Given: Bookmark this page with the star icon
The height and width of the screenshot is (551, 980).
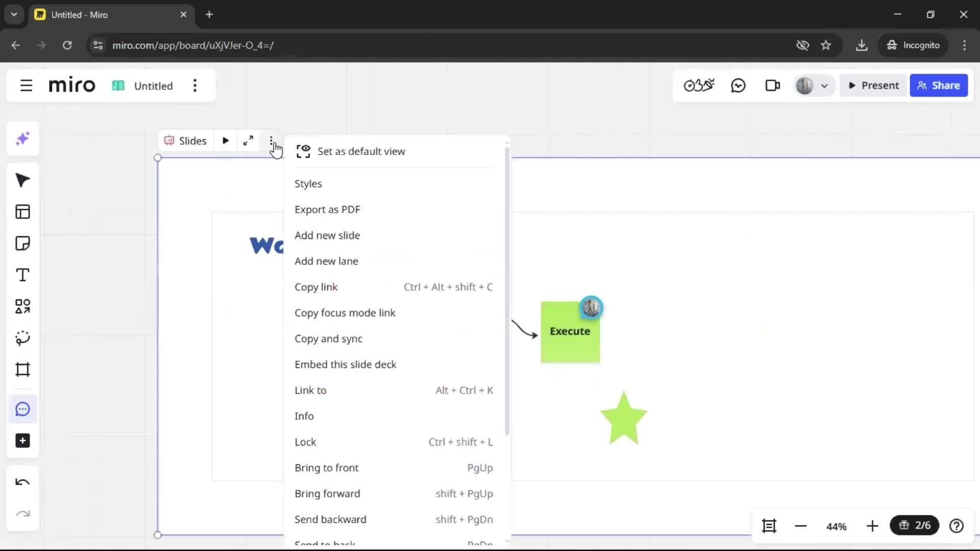Looking at the screenshot, I should (826, 45).
